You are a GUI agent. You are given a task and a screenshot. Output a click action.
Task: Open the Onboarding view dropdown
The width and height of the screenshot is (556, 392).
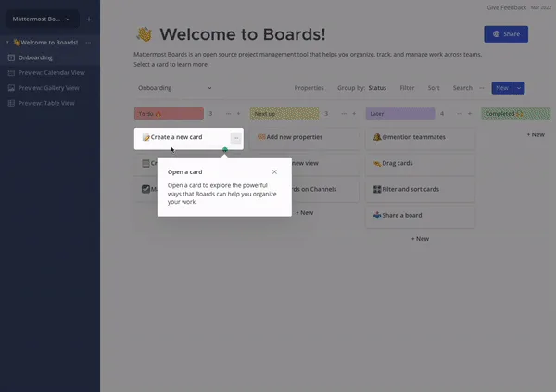point(175,88)
